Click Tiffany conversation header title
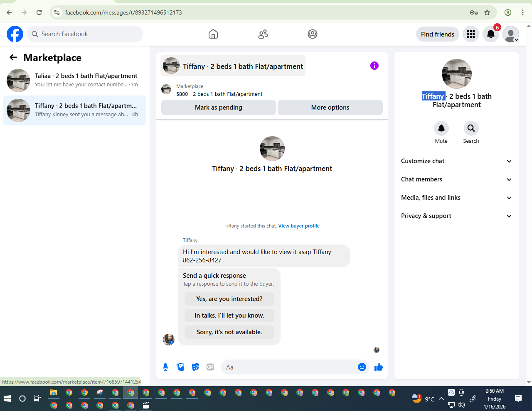This screenshot has width=532, height=411. pos(243,66)
